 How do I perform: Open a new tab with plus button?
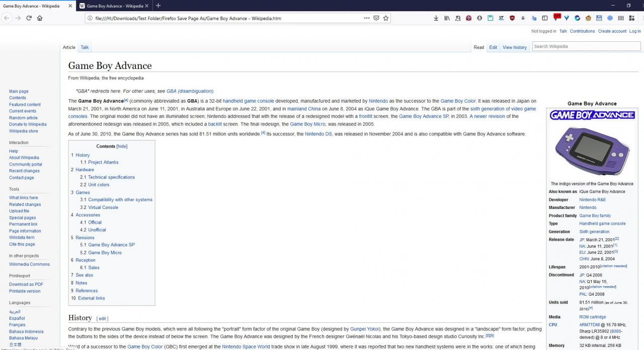point(158,6)
